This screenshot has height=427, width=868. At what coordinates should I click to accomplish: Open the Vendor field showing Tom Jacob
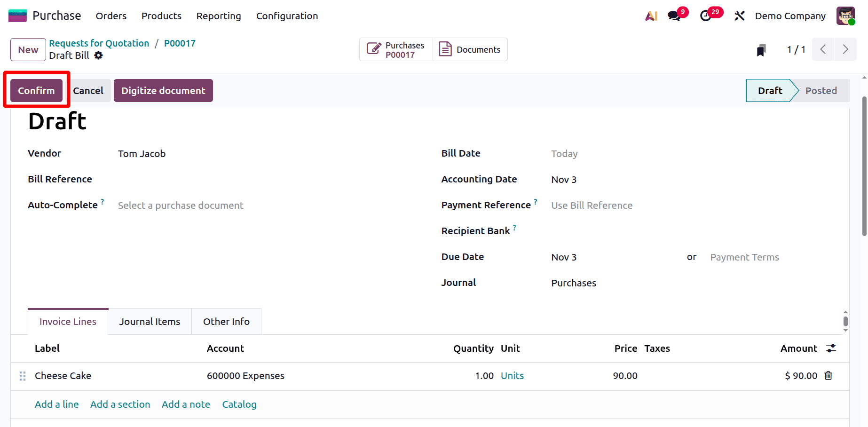point(142,153)
